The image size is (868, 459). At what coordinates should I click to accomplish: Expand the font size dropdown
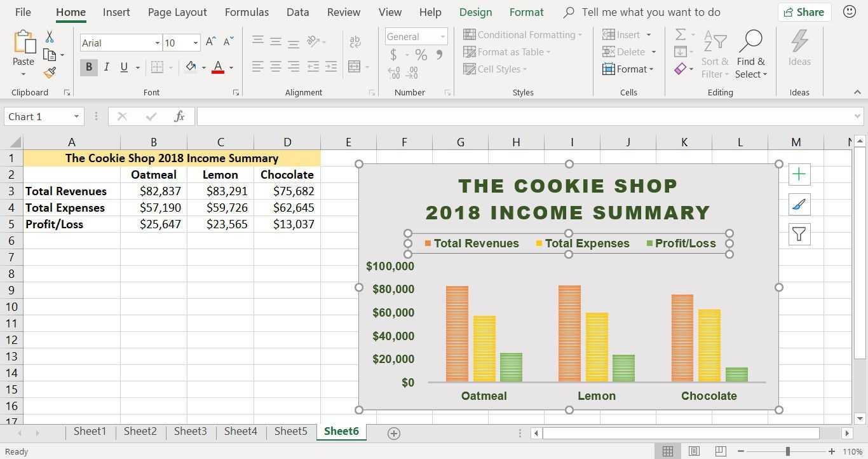point(195,43)
